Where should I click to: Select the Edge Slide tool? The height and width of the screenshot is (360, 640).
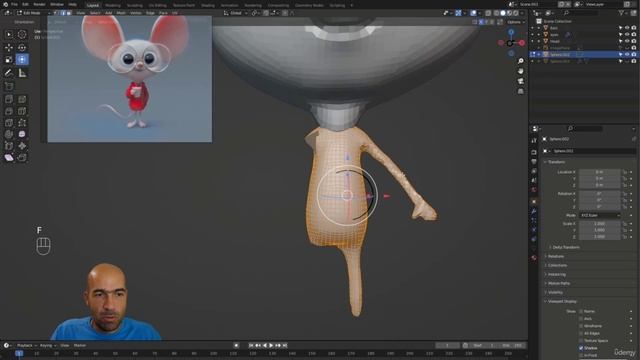coord(9,146)
